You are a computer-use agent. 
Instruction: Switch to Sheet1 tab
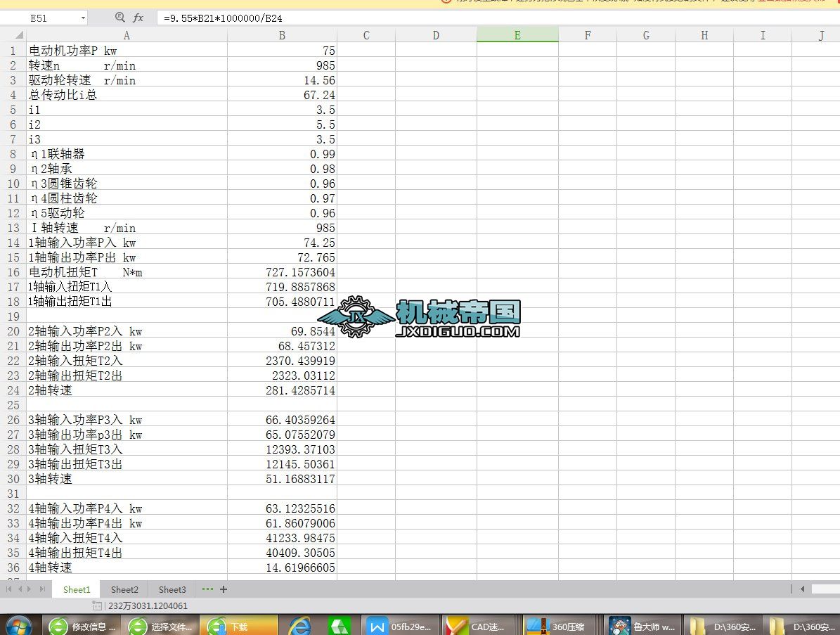pos(77,589)
